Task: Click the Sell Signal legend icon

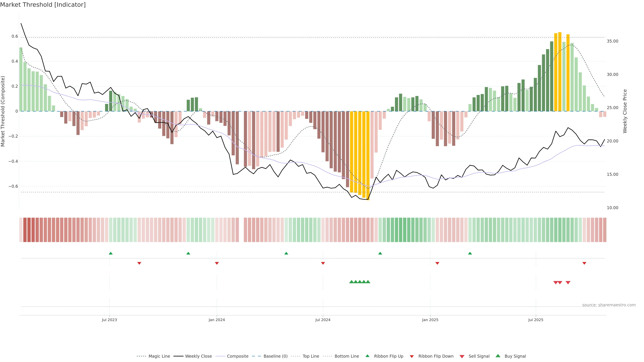Action: click(x=462, y=356)
